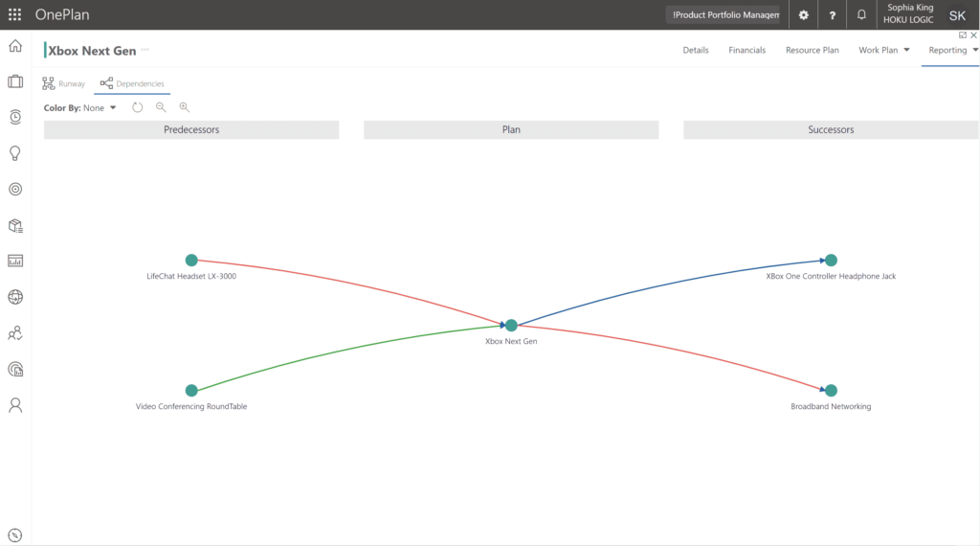Zoom in the dependency diagram
This screenshot has height=546, width=980.
(x=184, y=107)
